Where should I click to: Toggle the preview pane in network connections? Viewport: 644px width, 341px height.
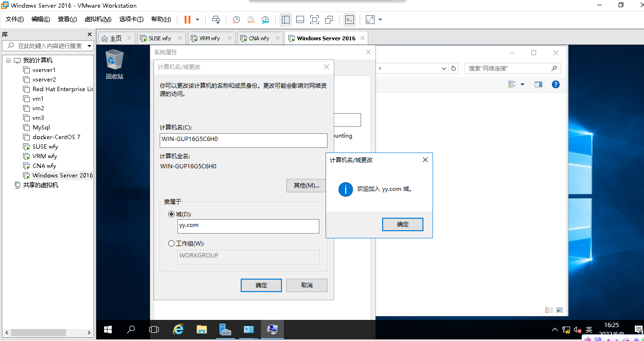[x=539, y=84]
